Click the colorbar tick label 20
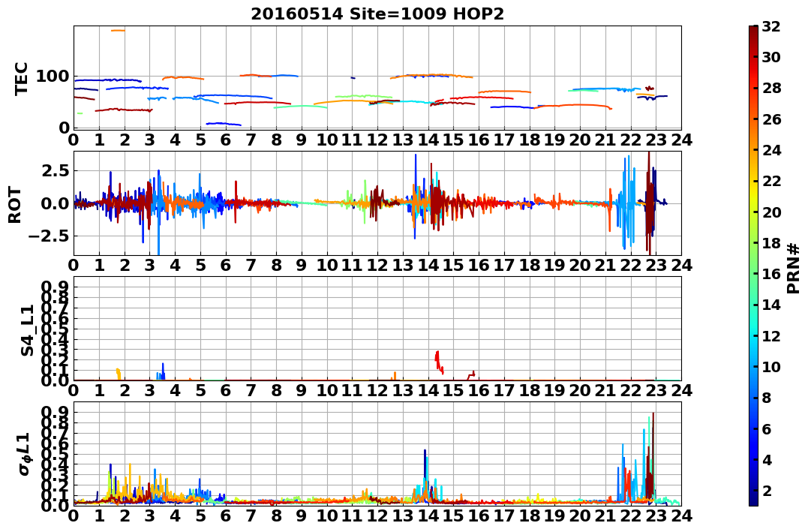This screenshot has width=808, height=532. (770, 212)
